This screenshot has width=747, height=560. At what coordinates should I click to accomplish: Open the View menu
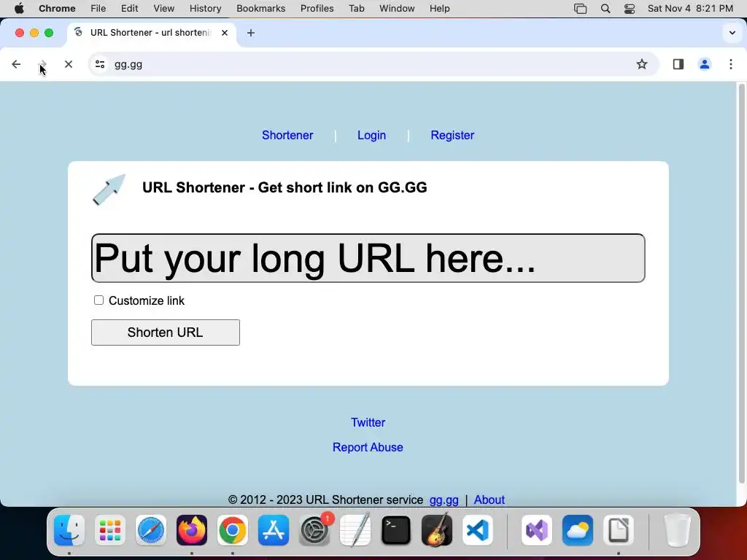[x=164, y=9]
